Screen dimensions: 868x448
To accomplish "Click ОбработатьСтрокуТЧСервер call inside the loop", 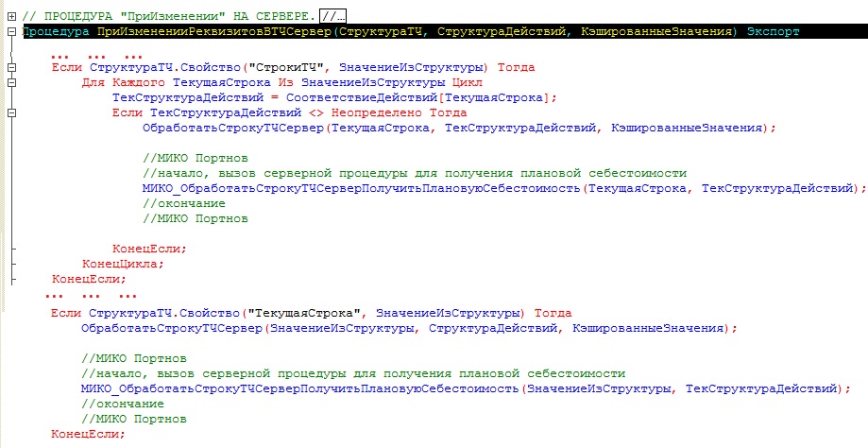I will pos(230,128).
